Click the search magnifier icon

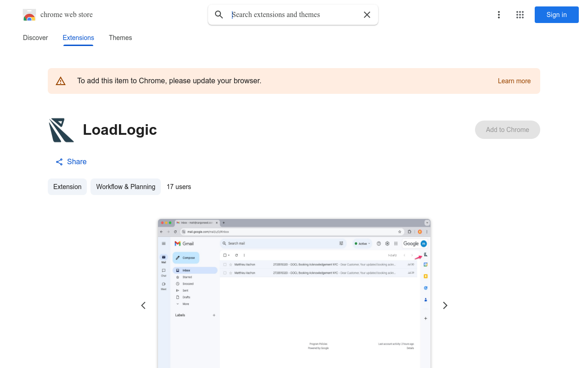tap(219, 15)
